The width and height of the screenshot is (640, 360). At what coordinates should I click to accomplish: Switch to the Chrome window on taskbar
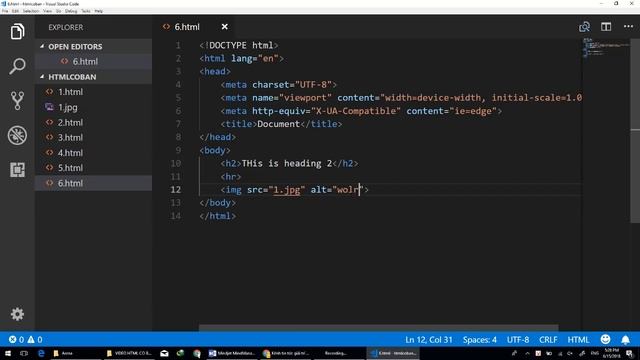click(x=287, y=353)
